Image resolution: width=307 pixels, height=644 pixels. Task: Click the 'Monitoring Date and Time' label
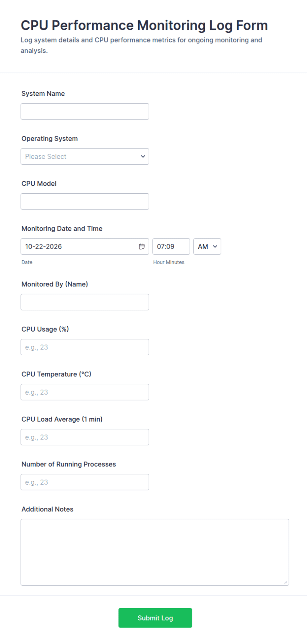62,229
